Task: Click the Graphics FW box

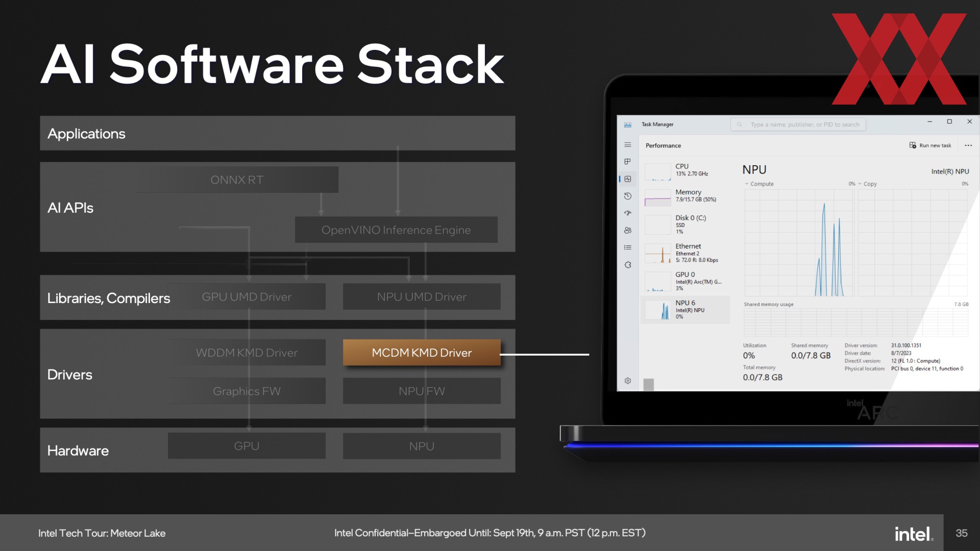Action: (247, 391)
